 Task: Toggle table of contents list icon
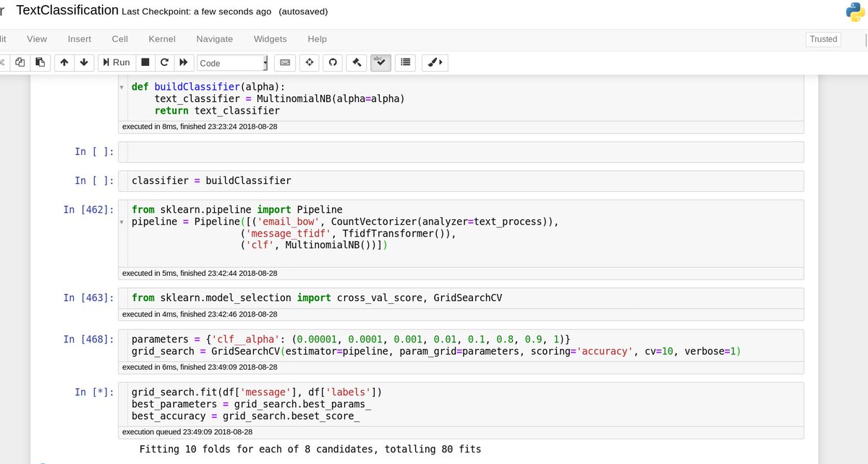405,63
